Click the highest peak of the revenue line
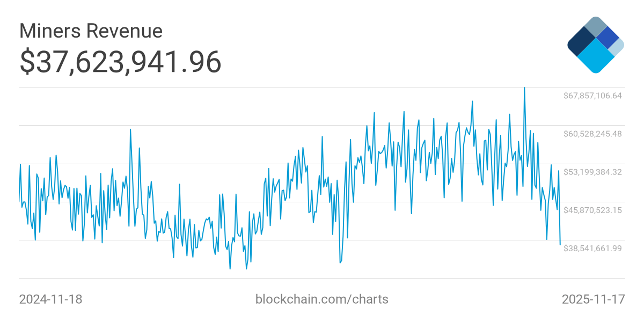The image size is (644, 322). click(524, 88)
